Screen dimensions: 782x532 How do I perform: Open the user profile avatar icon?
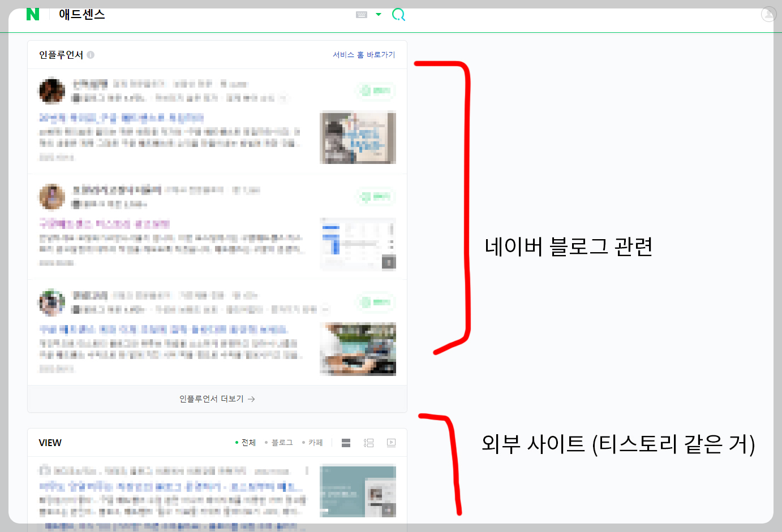click(768, 14)
